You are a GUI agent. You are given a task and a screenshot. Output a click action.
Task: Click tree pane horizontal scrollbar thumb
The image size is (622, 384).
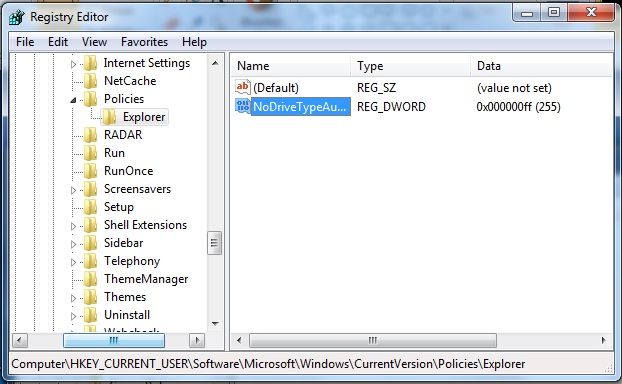[114, 340]
